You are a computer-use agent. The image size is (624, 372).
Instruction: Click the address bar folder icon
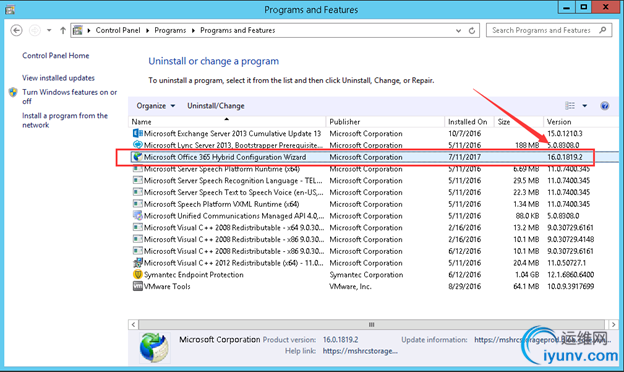(78, 30)
